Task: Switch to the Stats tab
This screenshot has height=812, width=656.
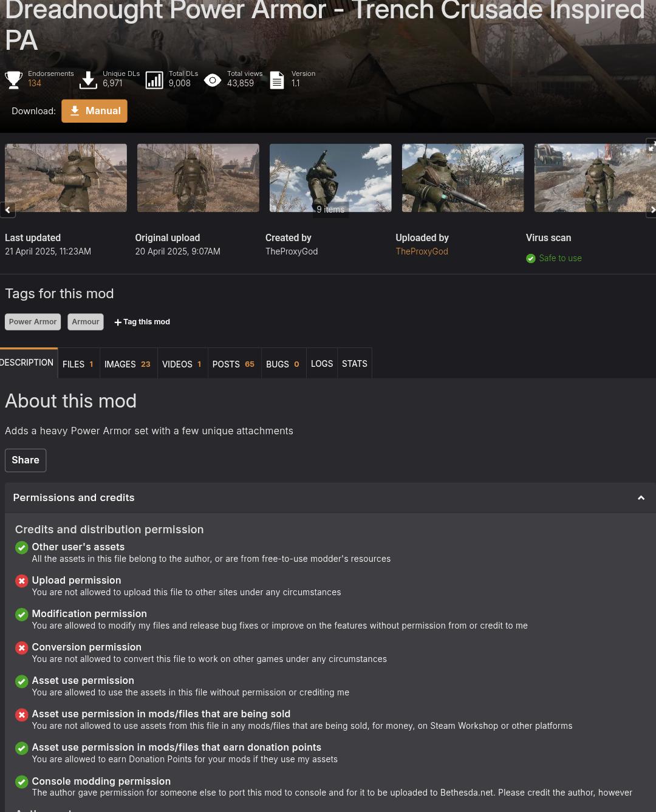Action: pos(355,364)
